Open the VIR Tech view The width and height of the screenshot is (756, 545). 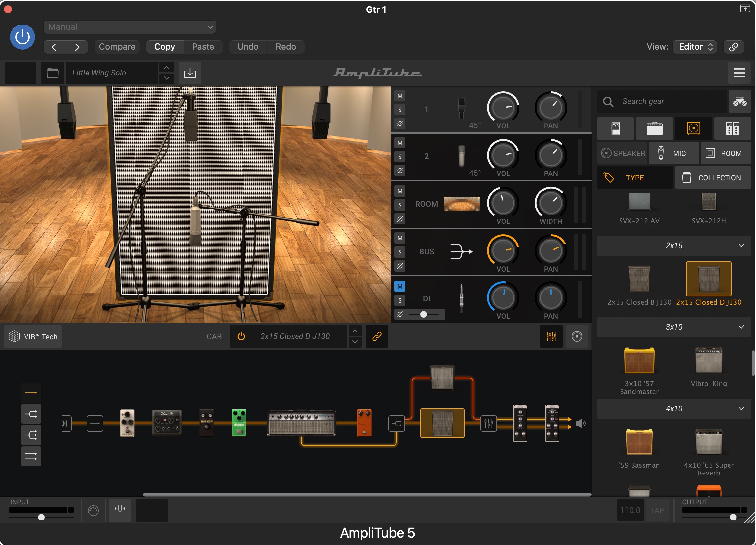33,336
